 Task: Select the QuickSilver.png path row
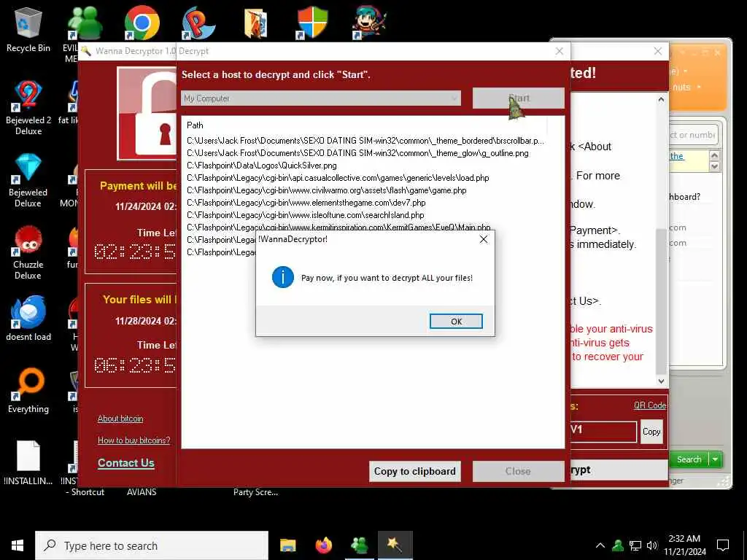[262, 166]
